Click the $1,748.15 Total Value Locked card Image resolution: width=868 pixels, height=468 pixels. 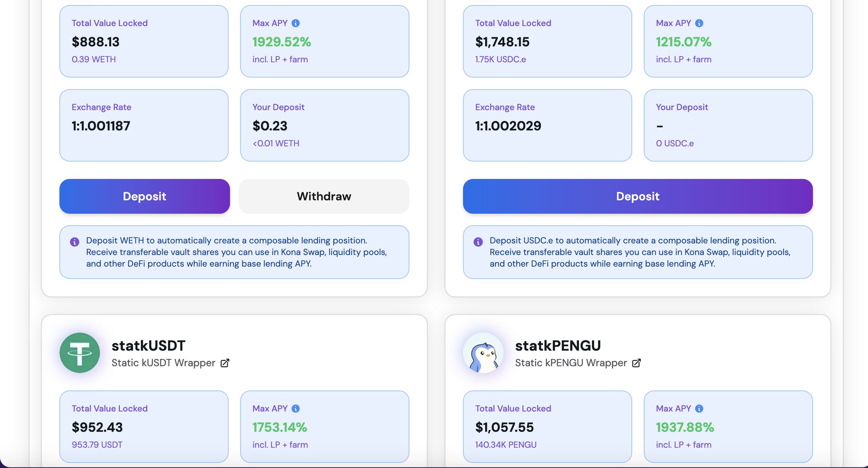pyautogui.click(x=547, y=41)
